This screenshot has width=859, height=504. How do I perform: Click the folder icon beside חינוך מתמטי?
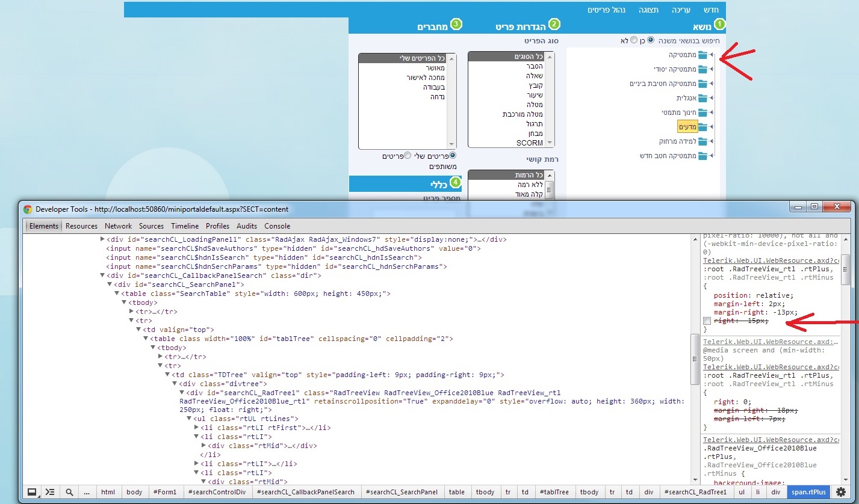tap(702, 112)
